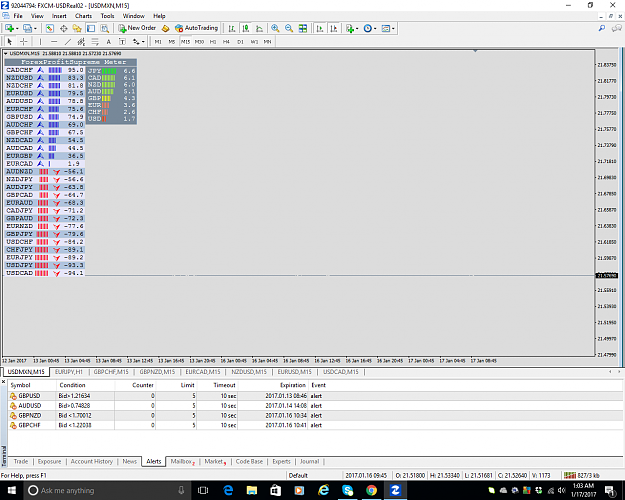625x500 pixels.
Task: Open the Data Window crosshair icon
Action: pyautogui.click(x=63, y=28)
